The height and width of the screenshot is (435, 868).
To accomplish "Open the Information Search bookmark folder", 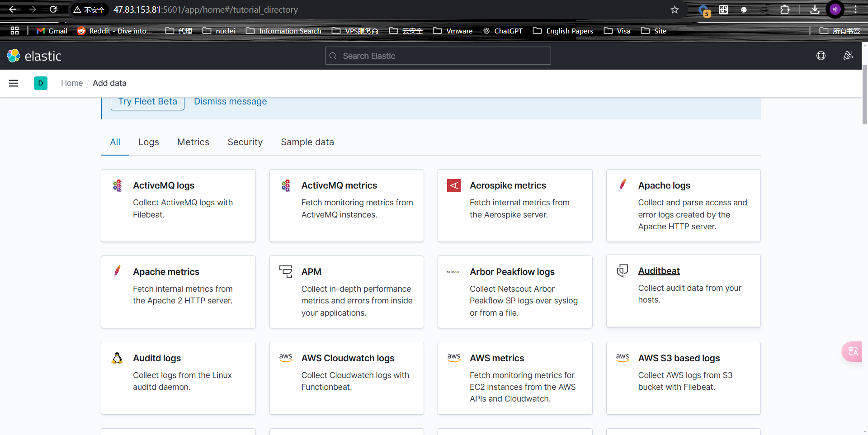I will 283,31.
